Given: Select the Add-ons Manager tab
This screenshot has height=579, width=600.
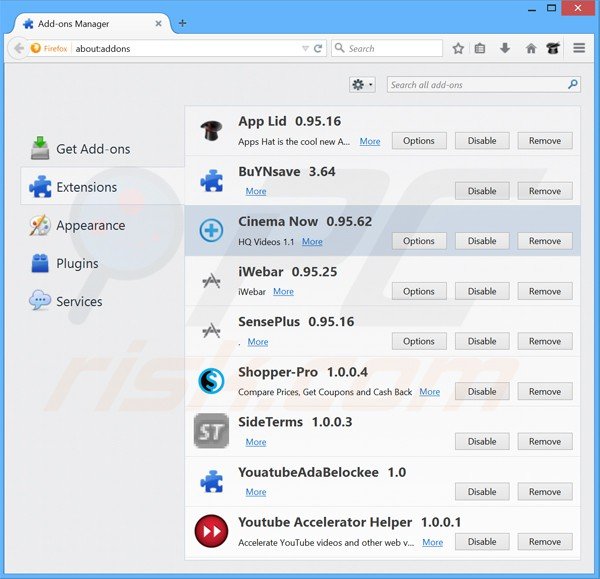Looking at the screenshot, I should coord(92,24).
